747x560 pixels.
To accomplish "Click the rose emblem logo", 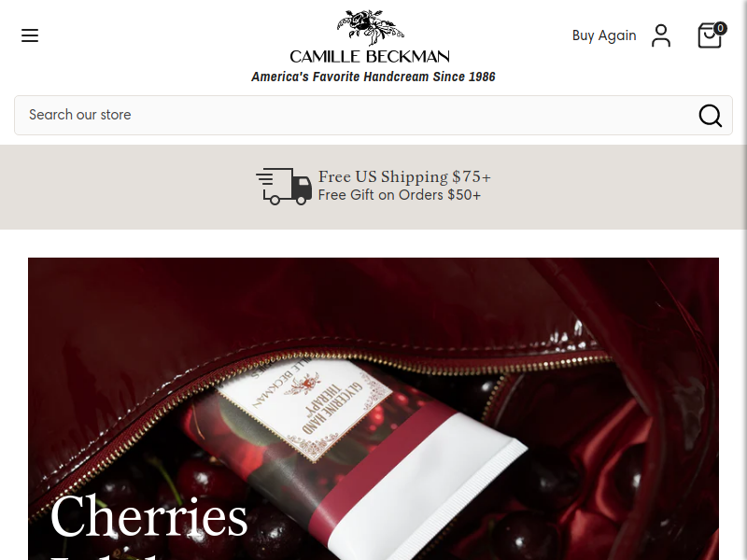I will tap(370, 27).
